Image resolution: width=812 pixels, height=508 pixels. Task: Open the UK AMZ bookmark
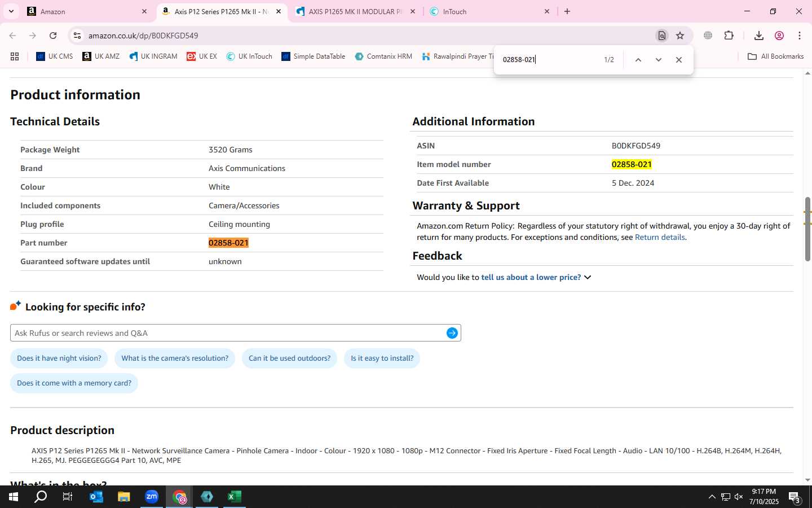pyautogui.click(x=101, y=56)
